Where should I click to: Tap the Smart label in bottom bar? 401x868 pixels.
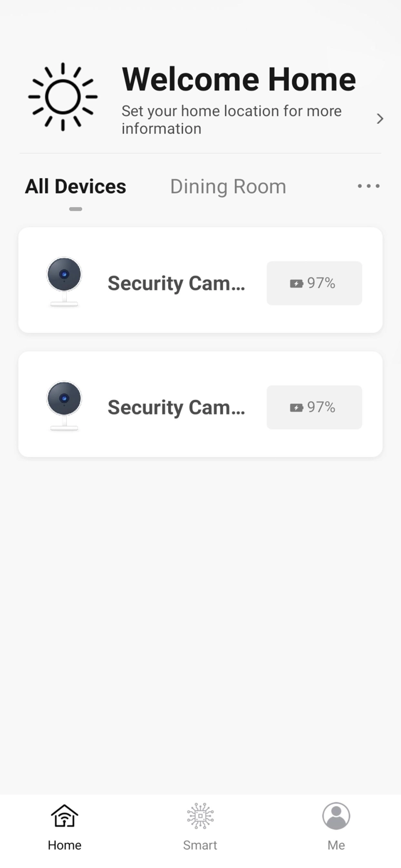pos(200,845)
